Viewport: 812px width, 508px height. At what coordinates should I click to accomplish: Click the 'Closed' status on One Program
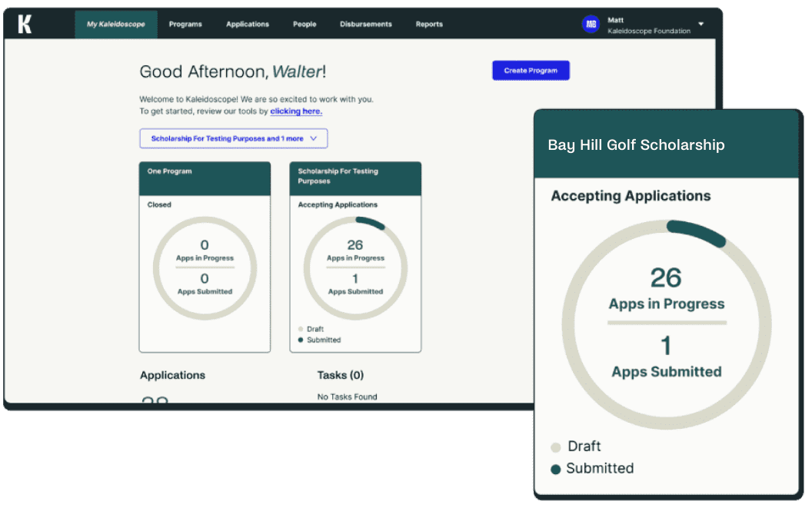click(x=159, y=205)
